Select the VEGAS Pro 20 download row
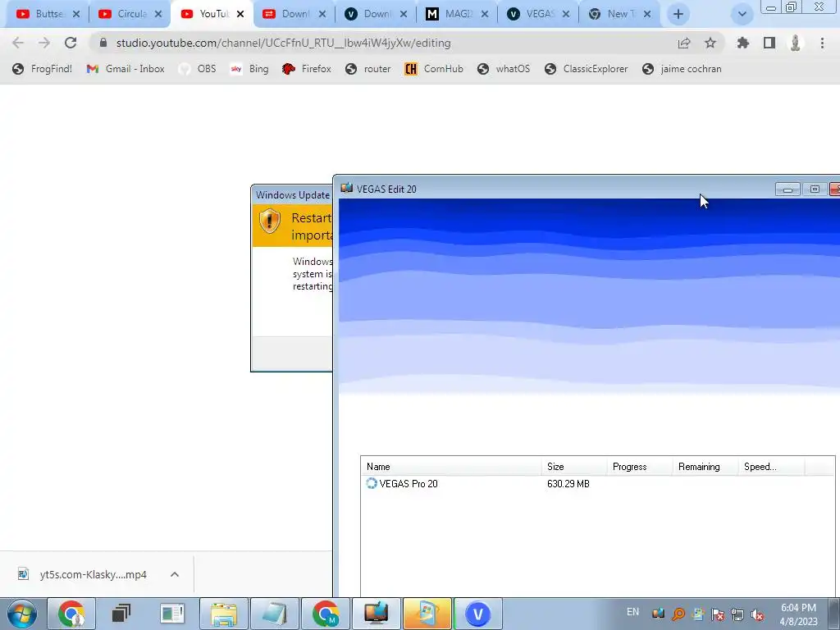The height and width of the screenshot is (630, 840). point(597,484)
